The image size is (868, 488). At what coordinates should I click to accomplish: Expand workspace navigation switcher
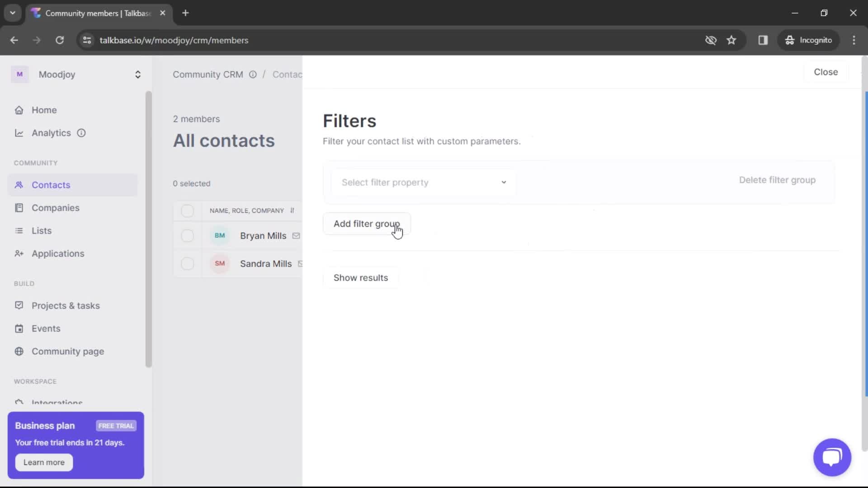[x=138, y=74]
